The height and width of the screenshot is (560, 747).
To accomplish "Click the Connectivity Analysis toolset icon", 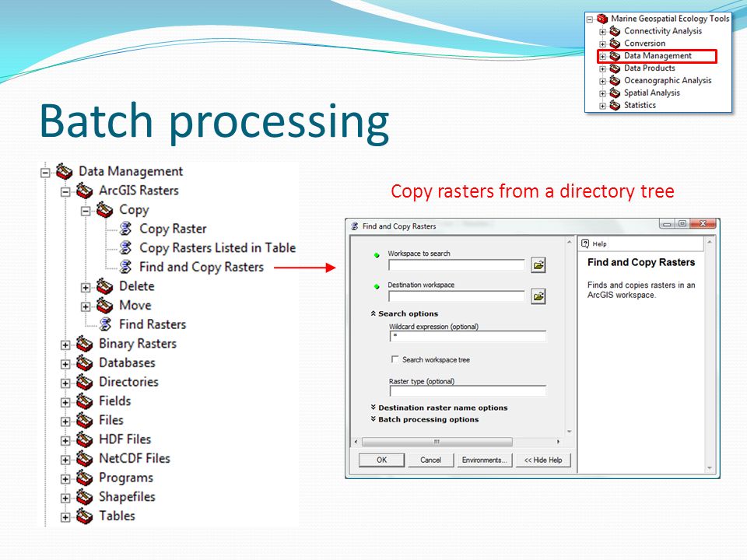I will tap(615, 31).
